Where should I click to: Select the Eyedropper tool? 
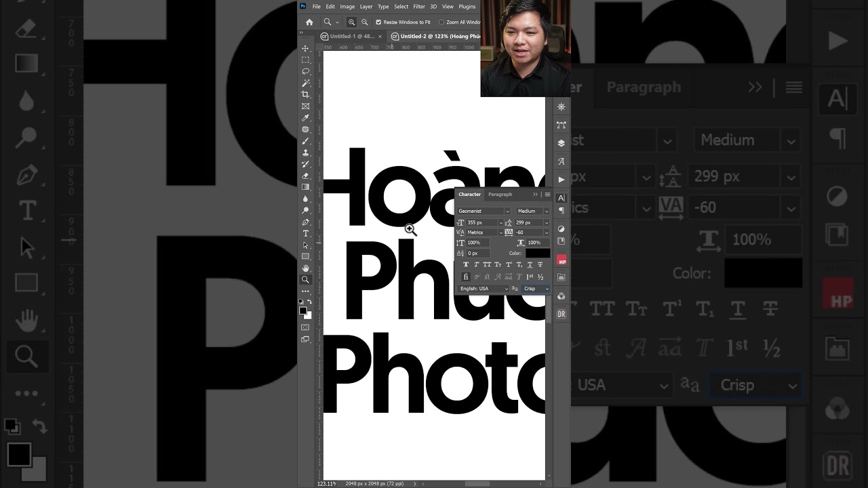[305, 117]
